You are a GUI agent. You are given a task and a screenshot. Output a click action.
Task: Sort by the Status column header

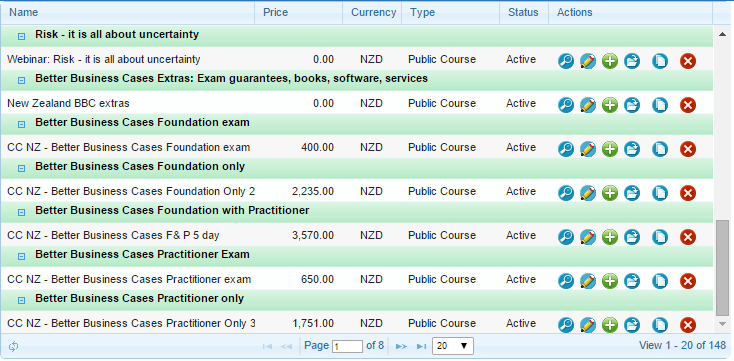coord(524,13)
